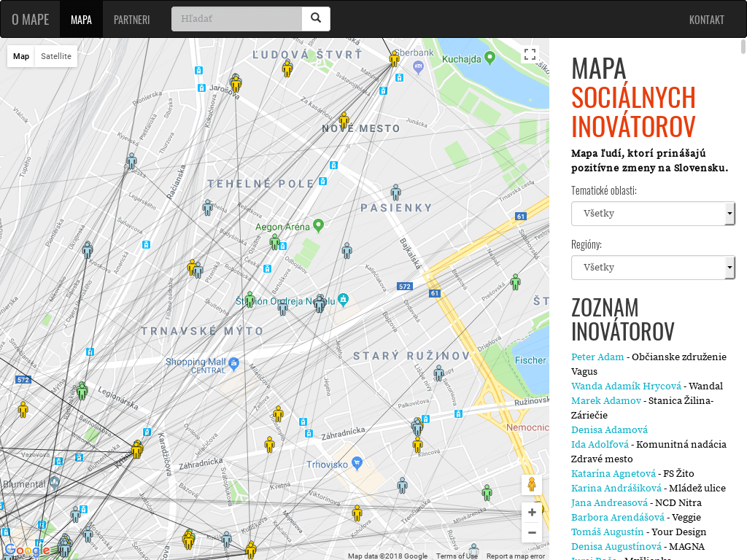Viewport: 747px width, 560px height.
Task: Click the Google logo on the map
Action: pos(27,551)
